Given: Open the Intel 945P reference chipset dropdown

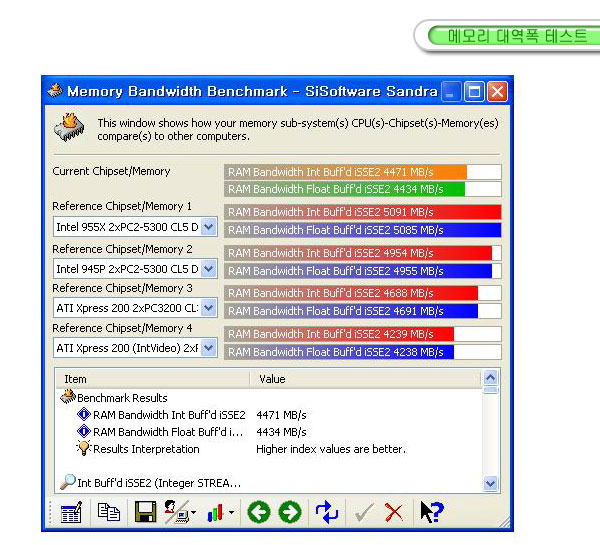Looking at the screenshot, I should point(209,269).
